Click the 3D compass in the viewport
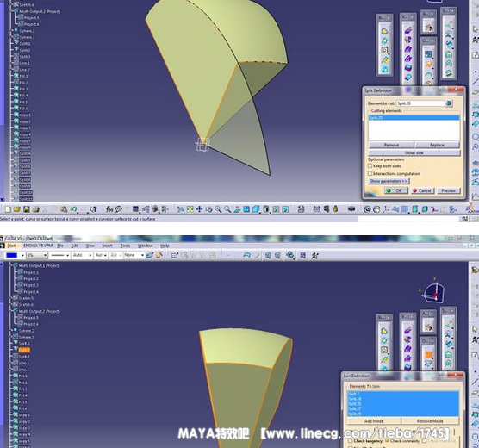Screen dimensions: 479x448 coord(433,291)
